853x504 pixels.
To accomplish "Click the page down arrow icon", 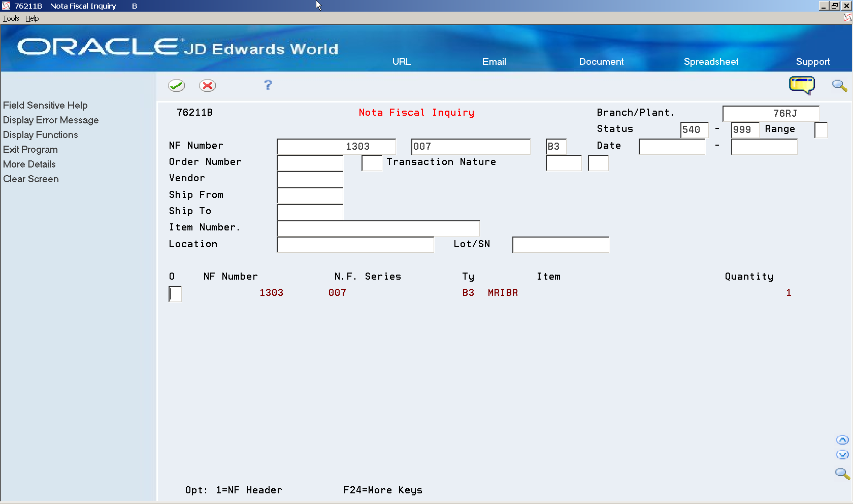I will pos(842,455).
